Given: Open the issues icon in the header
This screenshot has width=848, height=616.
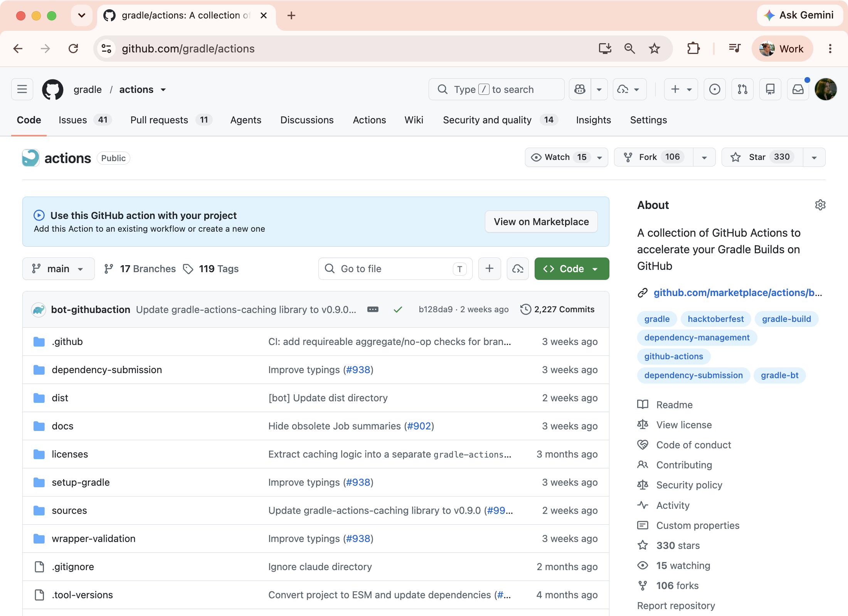Looking at the screenshot, I should pos(715,89).
